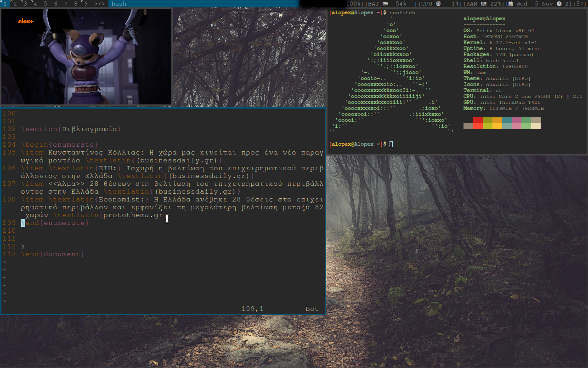
Task: Click the CPU chip icon in the status bar
Action: click(x=438, y=4)
